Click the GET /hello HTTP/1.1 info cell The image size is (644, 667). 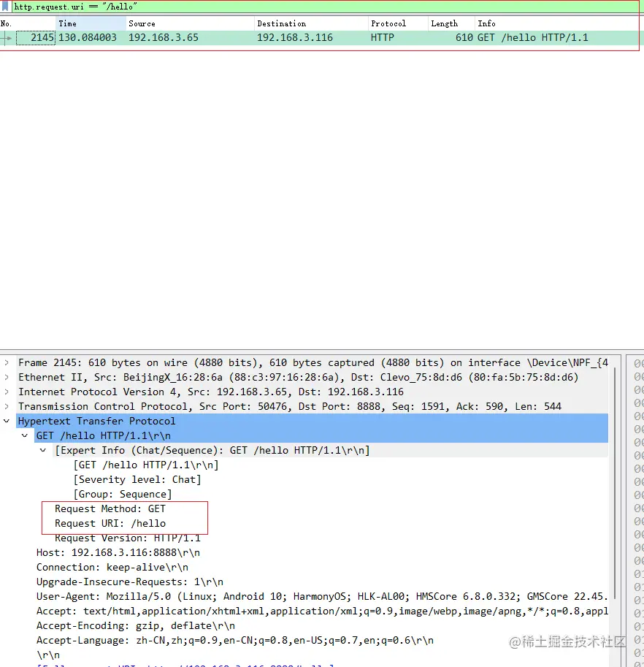533,37
